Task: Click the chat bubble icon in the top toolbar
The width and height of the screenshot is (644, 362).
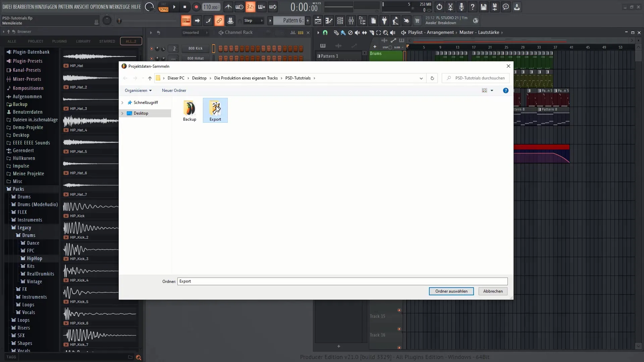Action: pos(506,7)
